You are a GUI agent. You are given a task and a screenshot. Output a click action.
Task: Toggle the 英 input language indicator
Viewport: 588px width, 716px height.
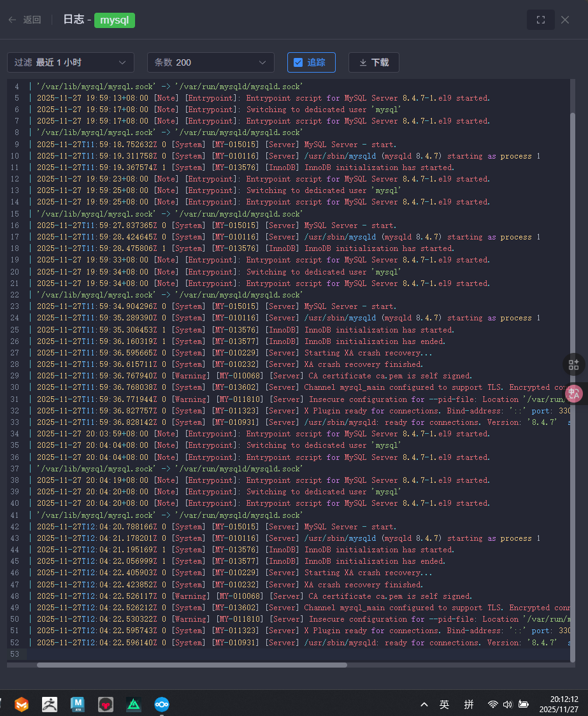point(444,705)
